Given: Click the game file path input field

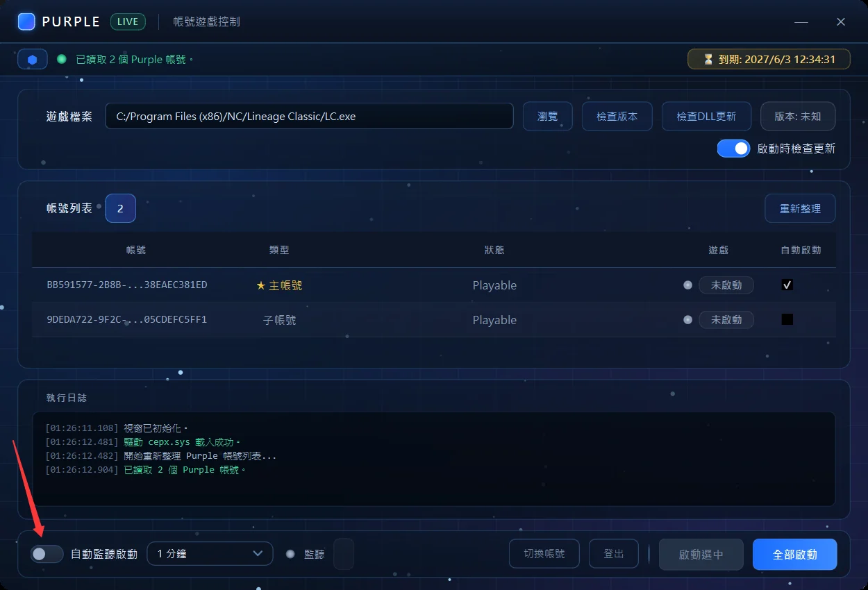Looking at the screenshot, I should [x=309, y=117].
